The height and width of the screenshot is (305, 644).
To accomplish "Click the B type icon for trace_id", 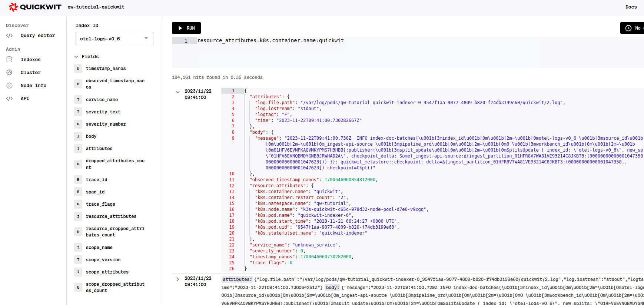I will click(x=78, y=180).
